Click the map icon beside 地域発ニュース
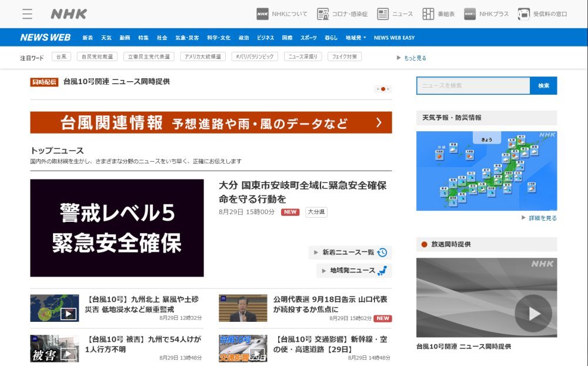 (382, 270)
